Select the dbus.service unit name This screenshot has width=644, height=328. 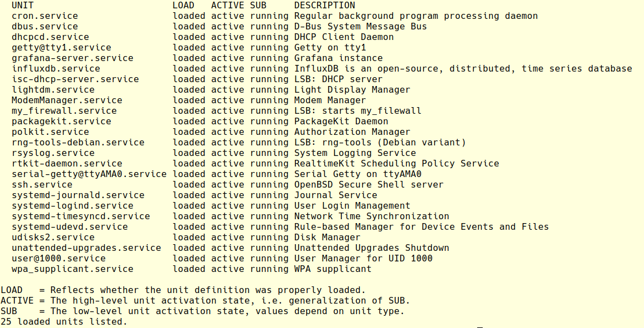click(45, 26)
